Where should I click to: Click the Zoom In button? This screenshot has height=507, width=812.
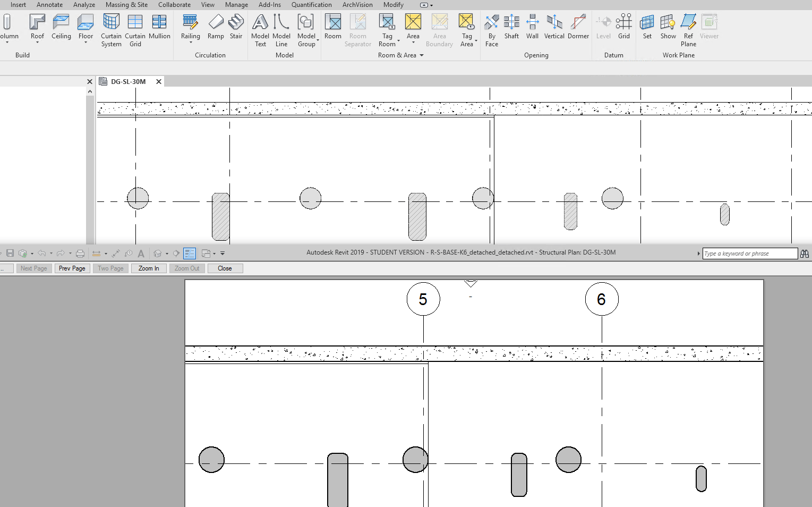(x=149, y=268)
